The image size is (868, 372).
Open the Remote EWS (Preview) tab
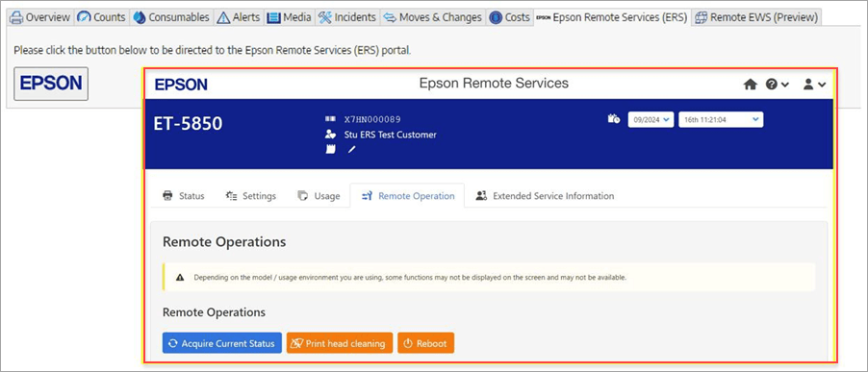(756, 17)
